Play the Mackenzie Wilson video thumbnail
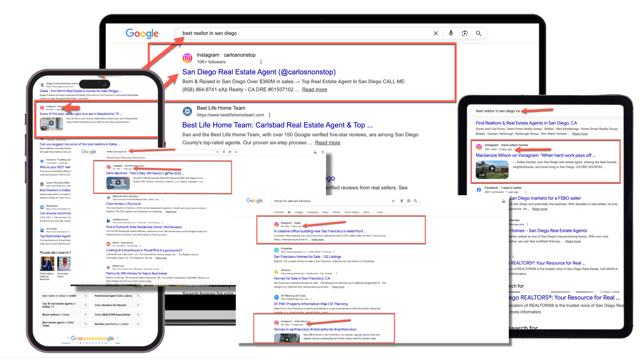 pyautogui.click(x=492, y=169)
